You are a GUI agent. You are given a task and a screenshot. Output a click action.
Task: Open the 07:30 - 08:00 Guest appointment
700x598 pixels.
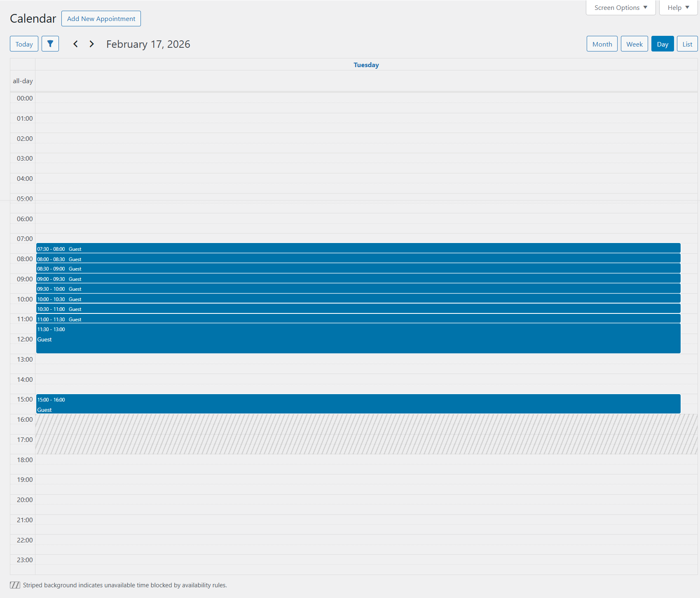tap(358, 248)
